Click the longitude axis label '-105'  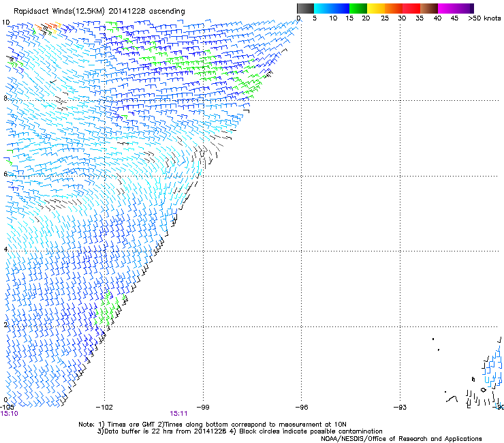click(7, 408)
